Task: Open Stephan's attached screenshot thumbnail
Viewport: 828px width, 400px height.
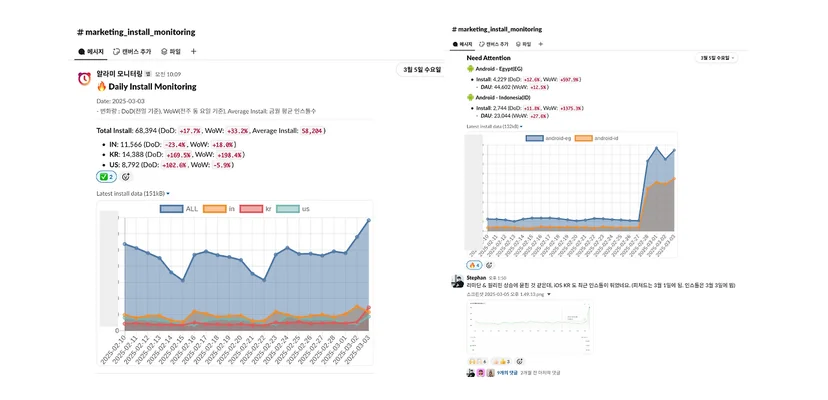Action: pos(530,327)
